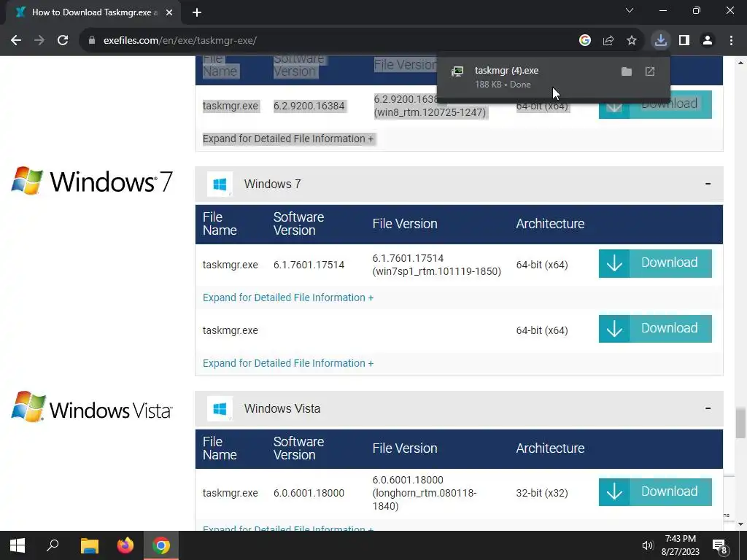Click the scrollbar up arrow
747x560 pixels.
(740, 63)
